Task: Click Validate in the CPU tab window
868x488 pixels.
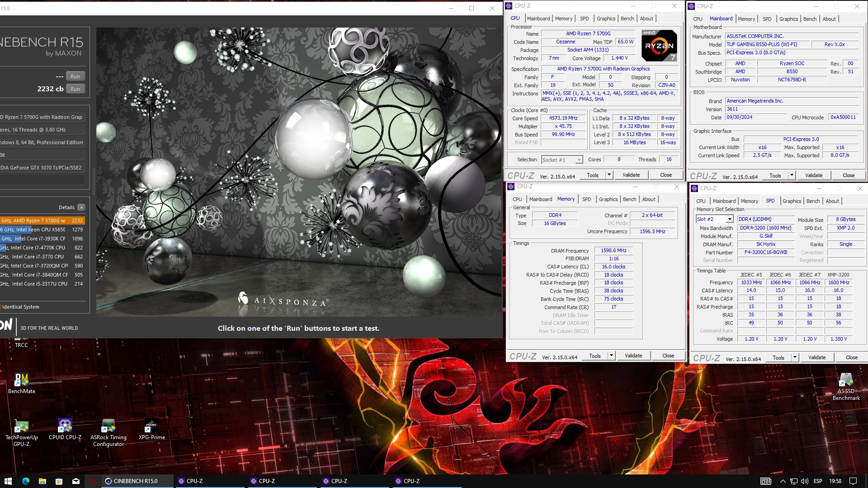Action: pos(631,175)
